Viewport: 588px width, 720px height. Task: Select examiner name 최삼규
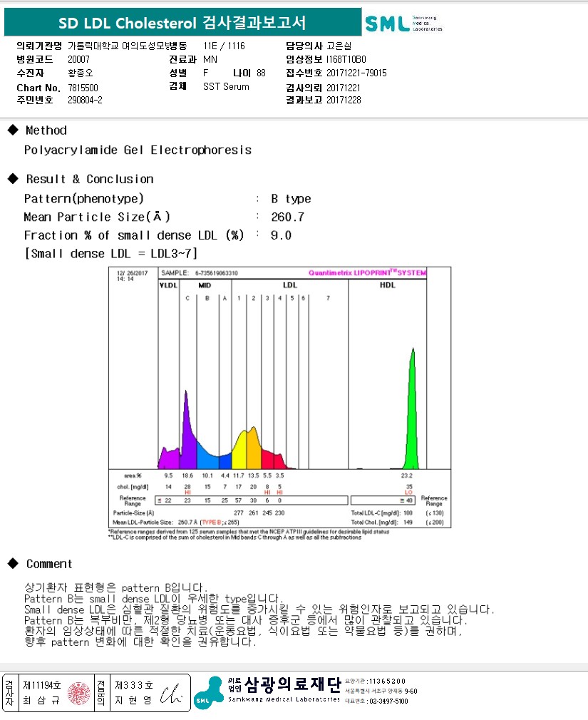coord(42,700)
